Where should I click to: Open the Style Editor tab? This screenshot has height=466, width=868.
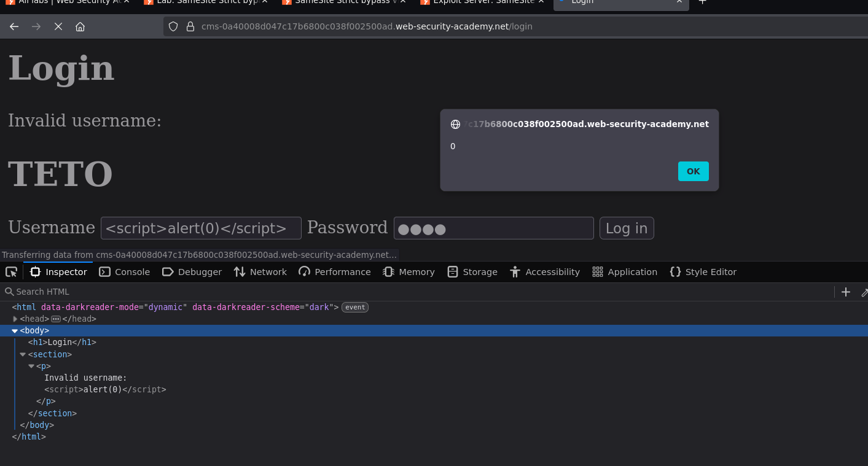click(703, 272)
